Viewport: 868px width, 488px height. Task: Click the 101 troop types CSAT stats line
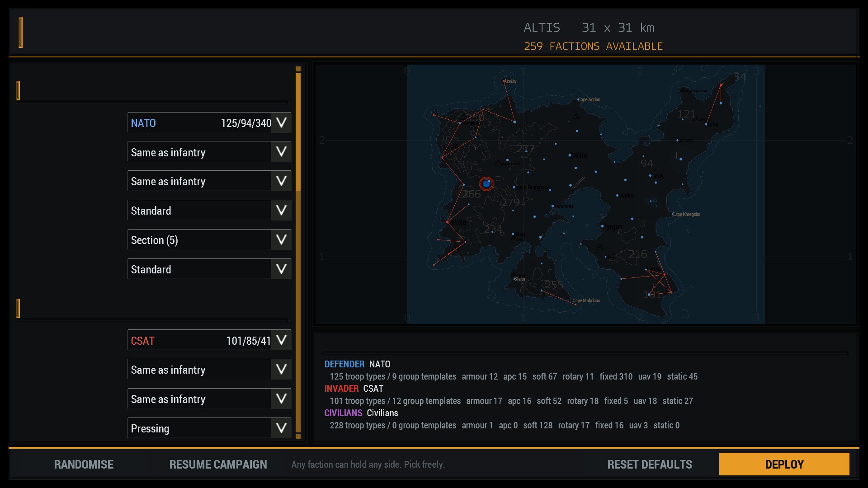point(511,401)
